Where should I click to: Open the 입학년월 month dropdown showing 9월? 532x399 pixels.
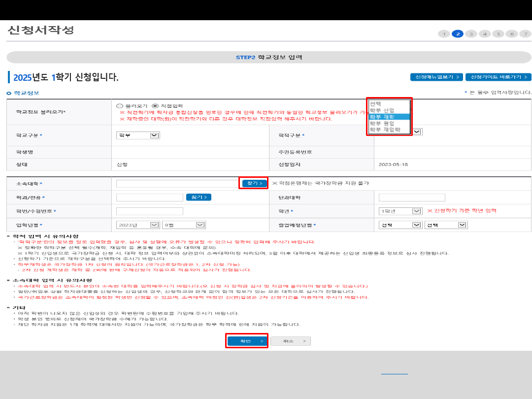(184, 225)
